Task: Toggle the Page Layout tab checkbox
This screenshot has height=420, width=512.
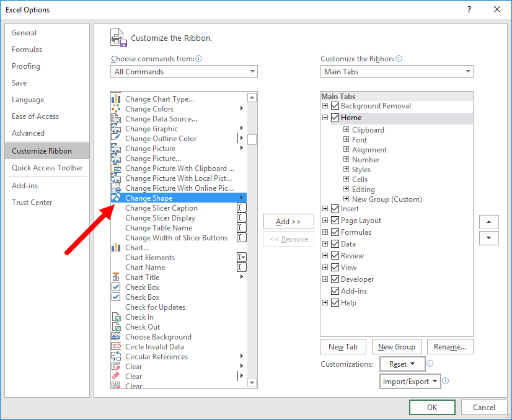Action: pos(335,221)
